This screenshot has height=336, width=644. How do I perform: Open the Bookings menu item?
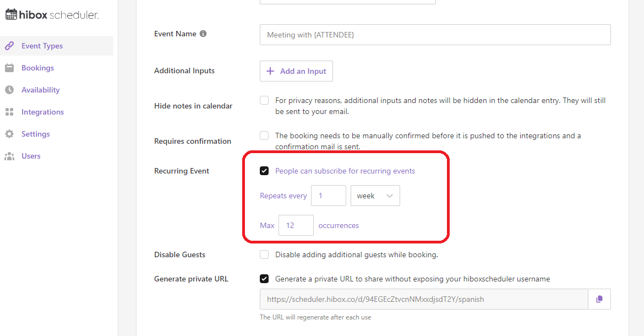[37, 68]
